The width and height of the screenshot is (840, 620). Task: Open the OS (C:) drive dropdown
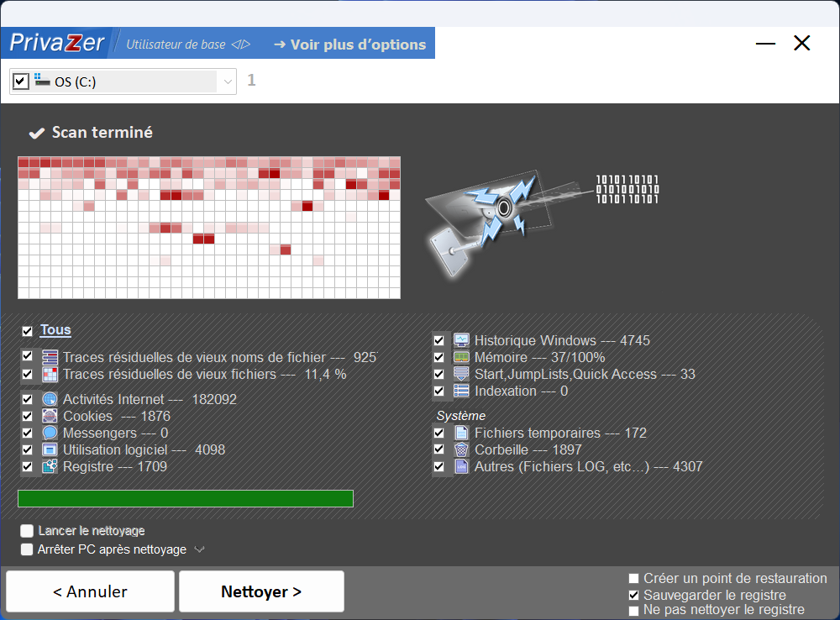pos(228,81)
